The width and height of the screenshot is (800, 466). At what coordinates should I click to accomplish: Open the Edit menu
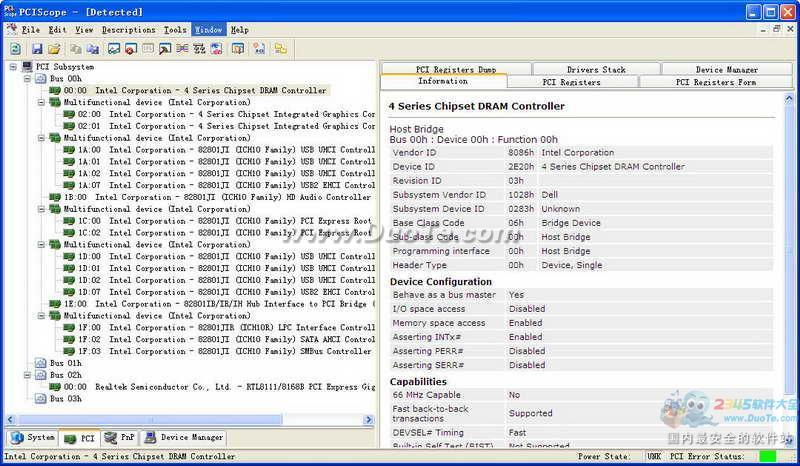[58, 30]
